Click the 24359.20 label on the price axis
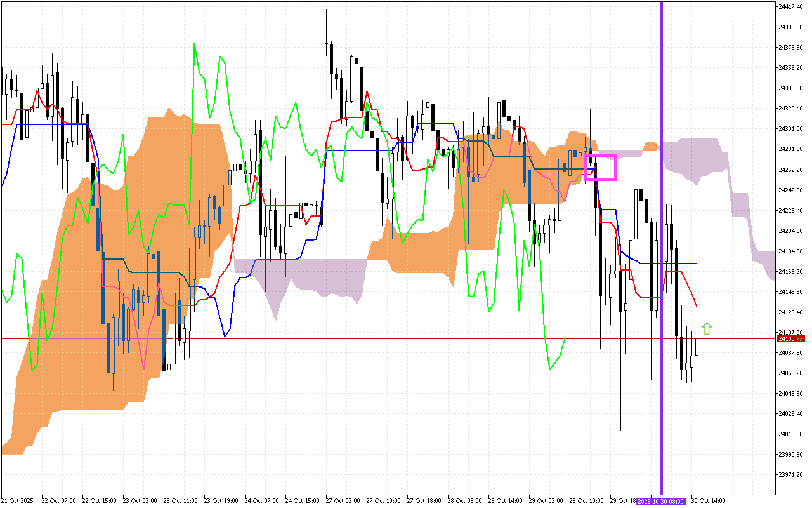This screenshot has height=508, width=812. tap(790, 67)
